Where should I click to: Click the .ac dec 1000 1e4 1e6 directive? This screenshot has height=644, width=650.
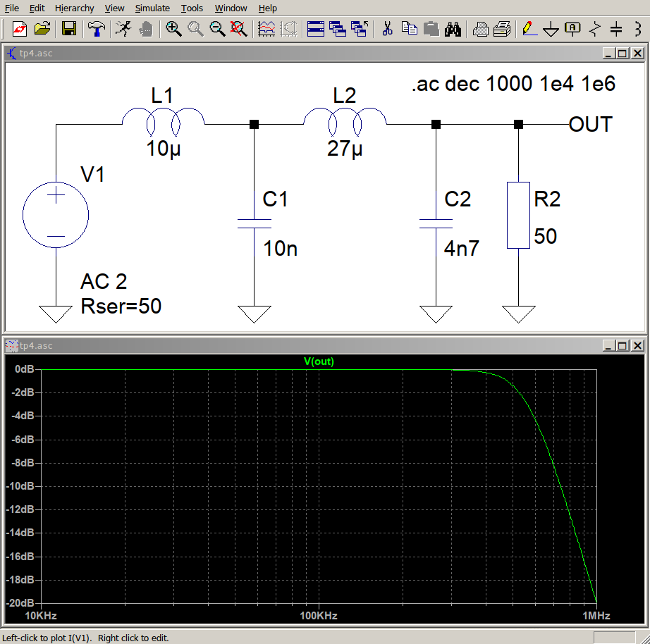513,84
